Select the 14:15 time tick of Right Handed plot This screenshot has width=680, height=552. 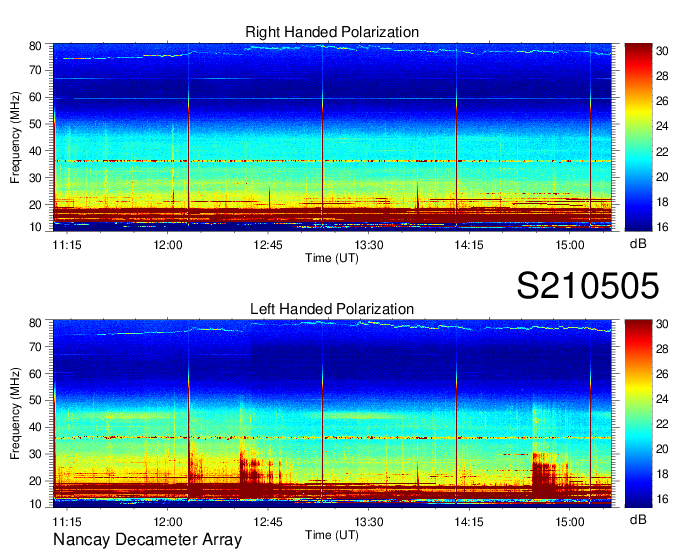[469, 245]
